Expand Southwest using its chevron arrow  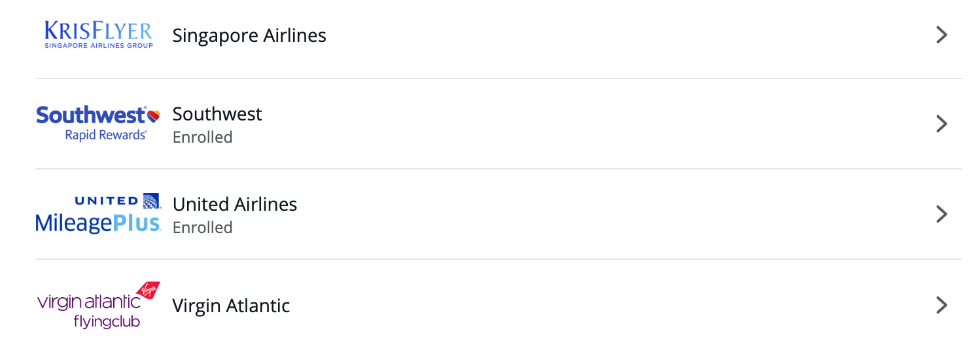pyautogui.click(x=941, y=124)
